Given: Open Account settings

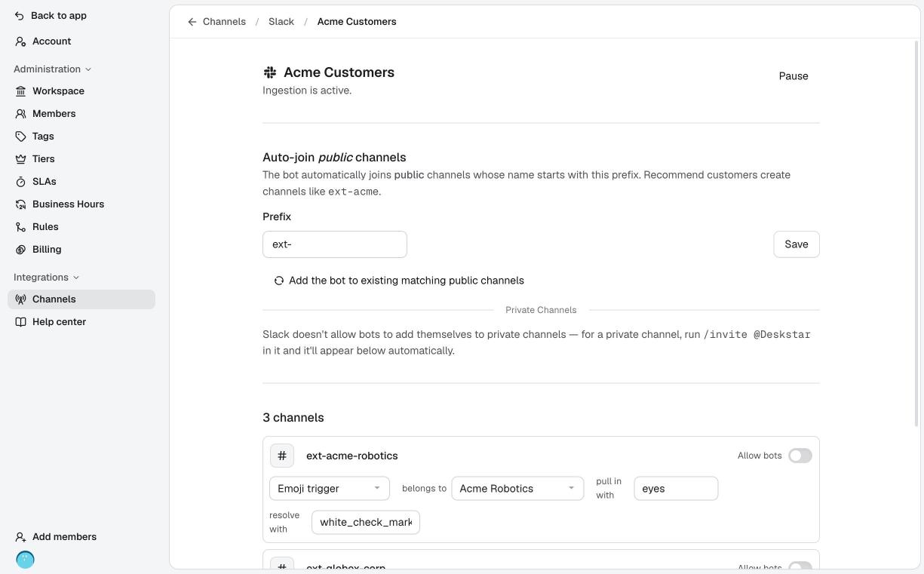Looking at the screenshot, I should (81, 41).
